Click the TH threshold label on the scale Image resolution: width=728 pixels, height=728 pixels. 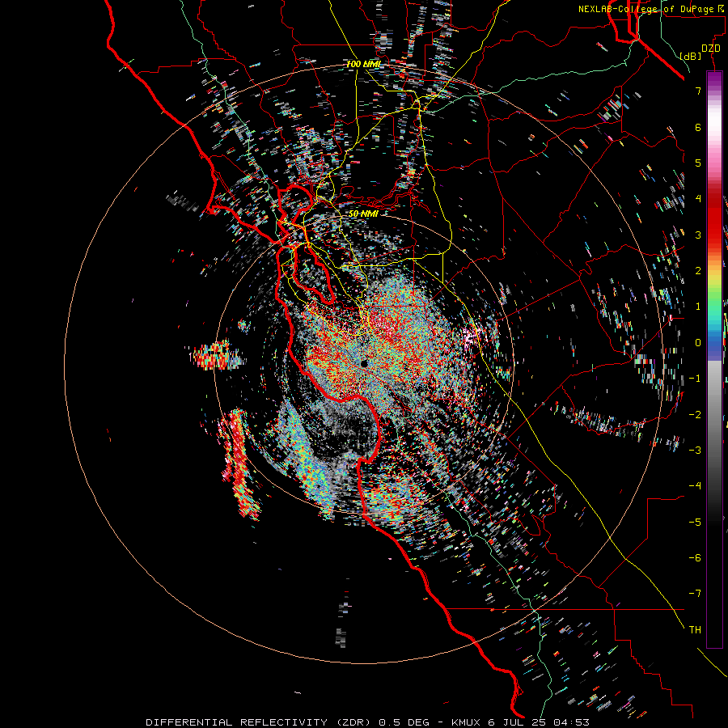pos(695,630)
